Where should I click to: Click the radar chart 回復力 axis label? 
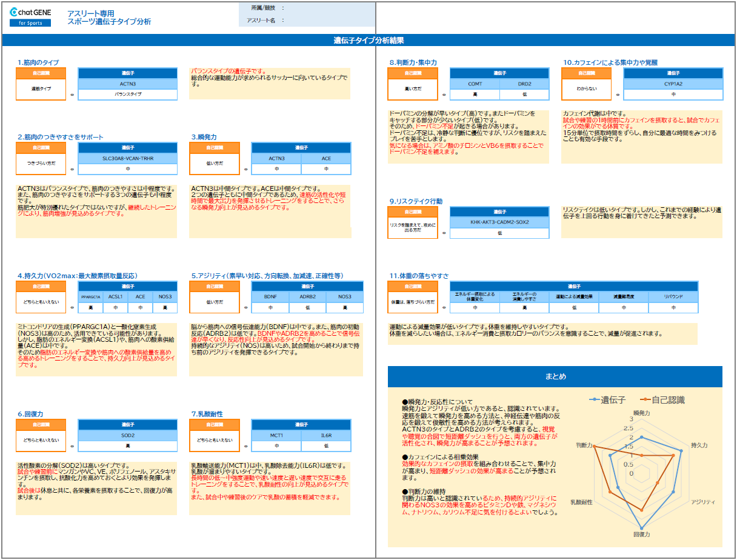point(641,535)
